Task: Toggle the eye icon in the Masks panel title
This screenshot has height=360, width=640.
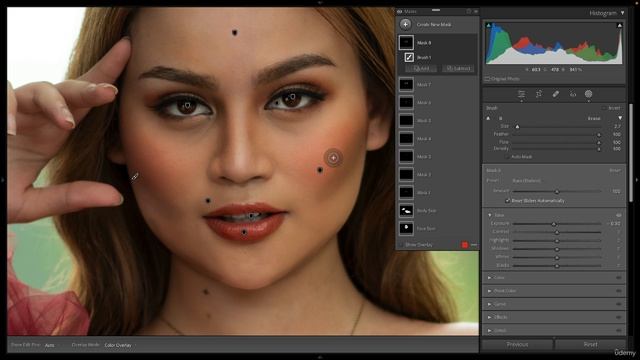Action: (400, 11)
